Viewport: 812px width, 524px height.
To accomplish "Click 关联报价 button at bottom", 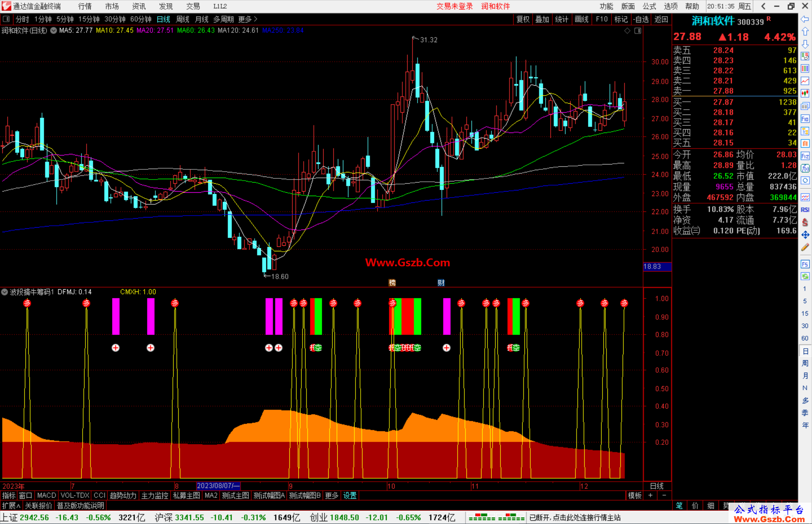I will point(39,506).
